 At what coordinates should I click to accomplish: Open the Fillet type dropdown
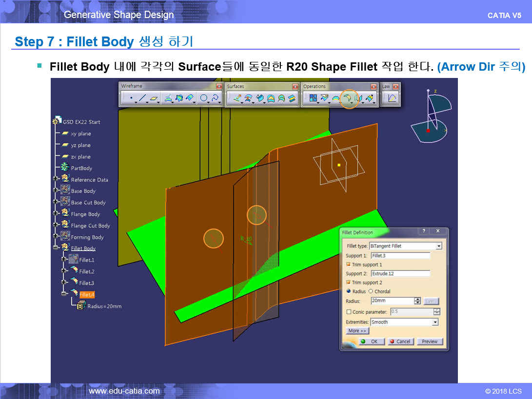(x=439, y=247)
